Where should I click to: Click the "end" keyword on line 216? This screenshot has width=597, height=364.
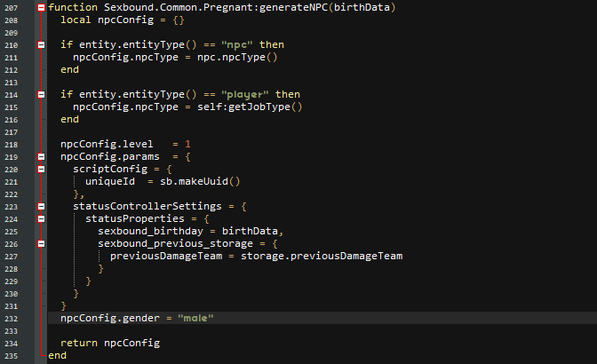point(69,120)
